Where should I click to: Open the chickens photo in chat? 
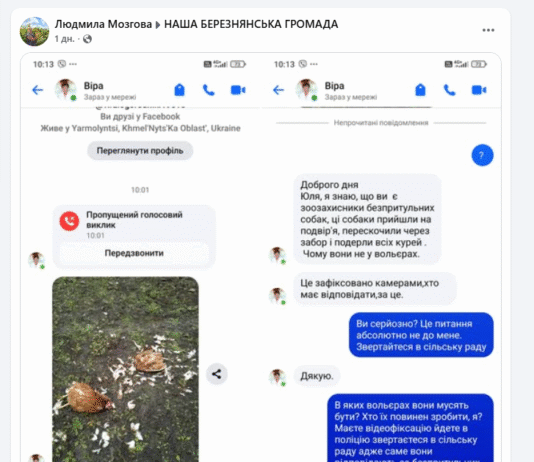pos(125,369)
